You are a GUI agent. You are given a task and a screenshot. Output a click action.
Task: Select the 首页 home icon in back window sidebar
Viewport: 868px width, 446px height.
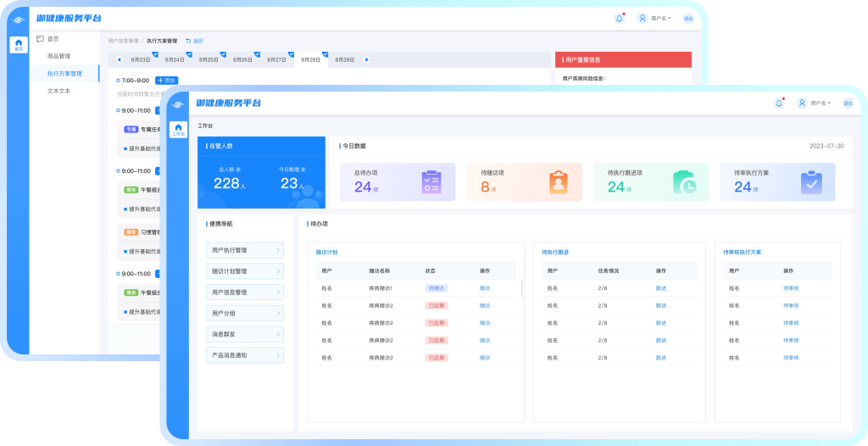pos(19,45)
